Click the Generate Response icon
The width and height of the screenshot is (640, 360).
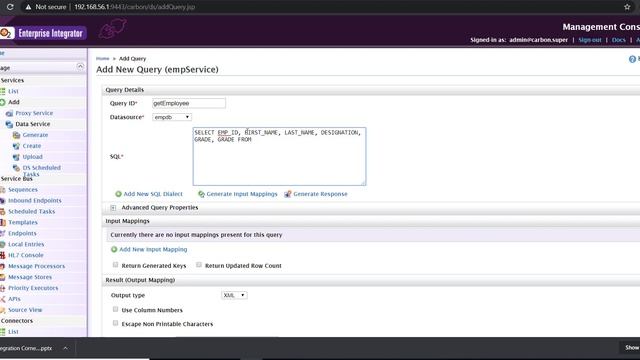(x=288, y=194)
